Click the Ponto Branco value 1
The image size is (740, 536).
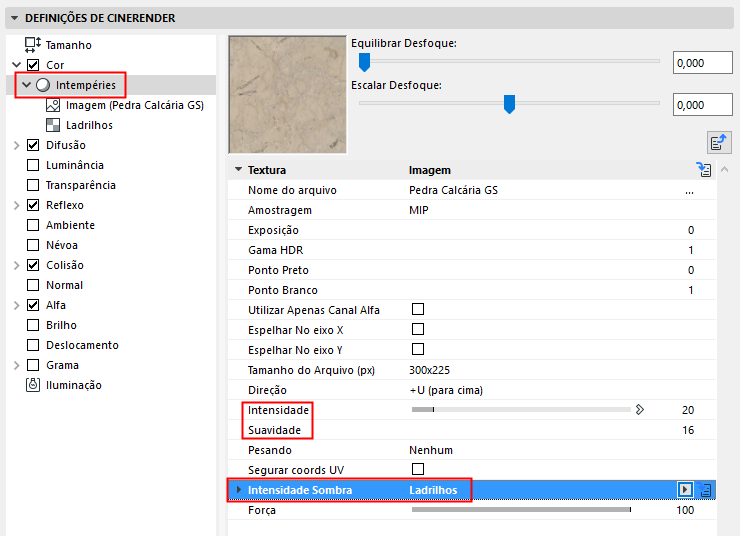pos(691,290)
